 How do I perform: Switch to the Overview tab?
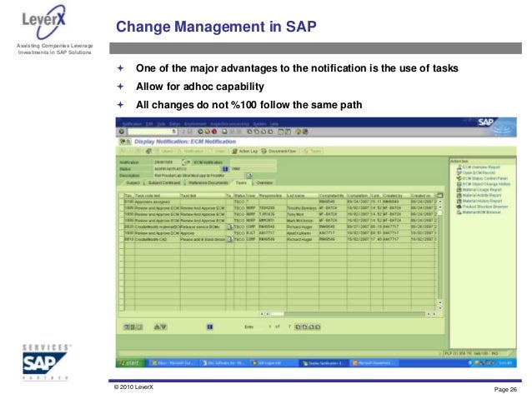(x=264, y=182)
